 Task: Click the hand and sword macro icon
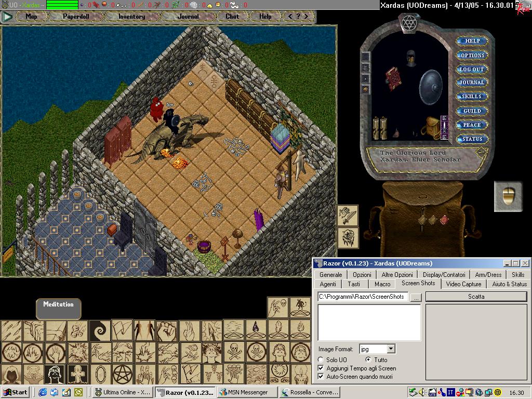tap(348, 216)
